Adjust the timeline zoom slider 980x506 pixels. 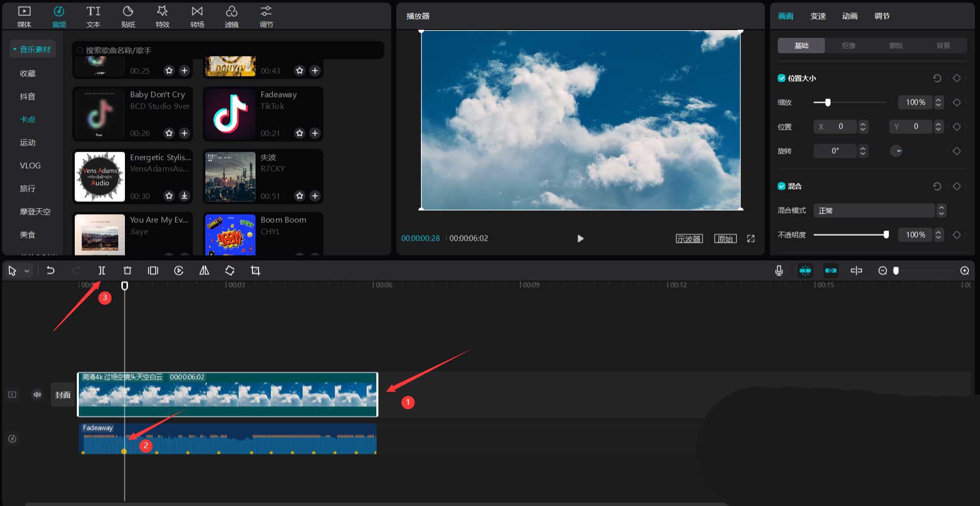[x=896, y=270]
